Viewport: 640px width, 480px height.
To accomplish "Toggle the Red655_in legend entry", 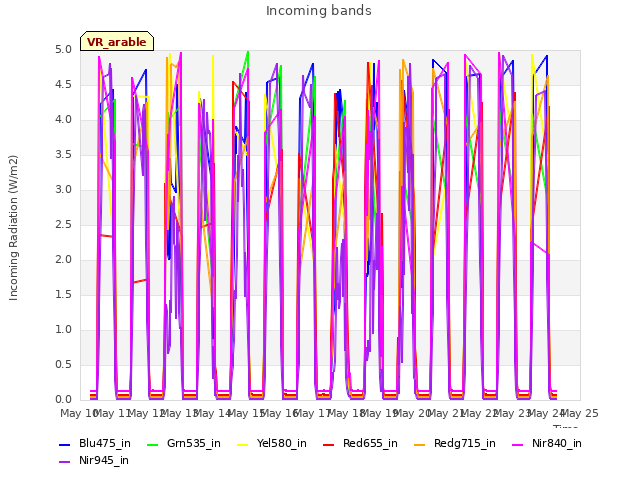I will 360,444.
